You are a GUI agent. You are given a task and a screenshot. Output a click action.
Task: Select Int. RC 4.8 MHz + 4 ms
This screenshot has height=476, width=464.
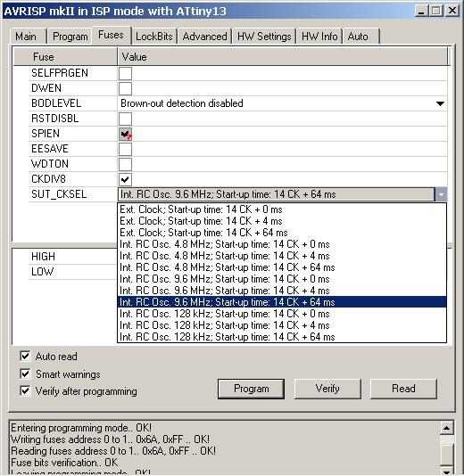(282, 256)
